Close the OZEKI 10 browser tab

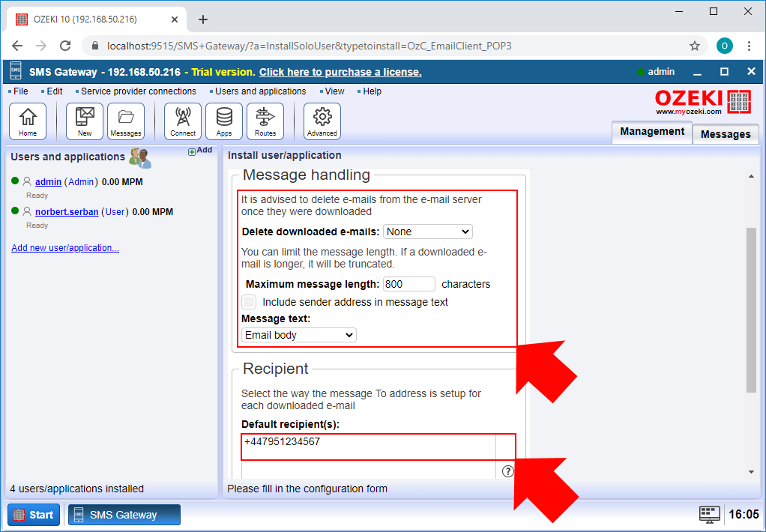click(x=175, y=19)
